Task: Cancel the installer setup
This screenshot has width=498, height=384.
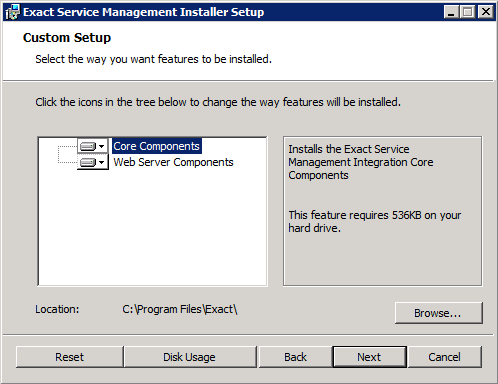Action: 445,357
